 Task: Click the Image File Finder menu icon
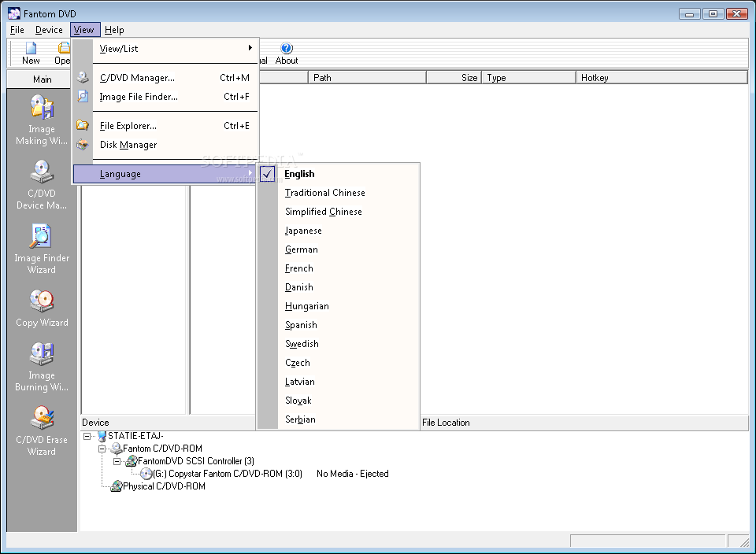point(83,96)
